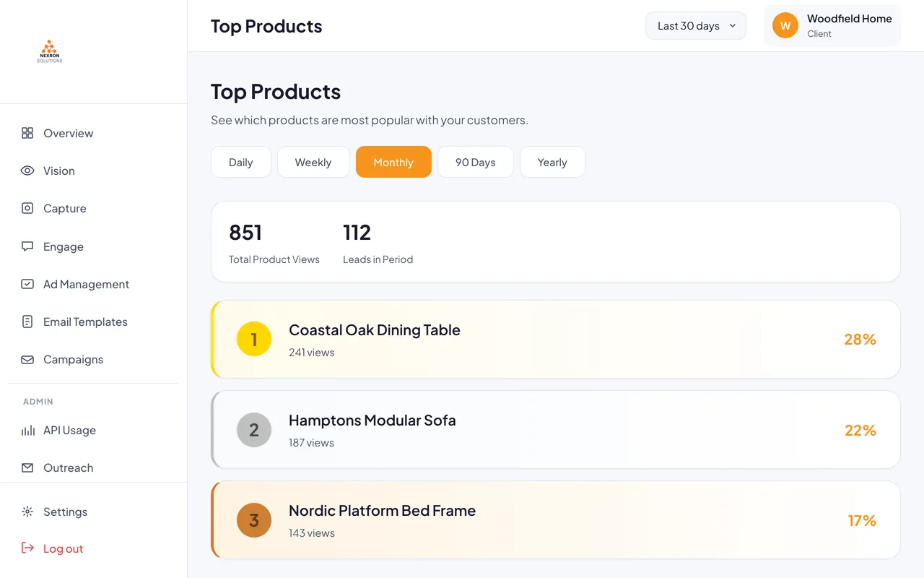
Task: Switch to the Weekly tab
Action: [x=313, y=162]
